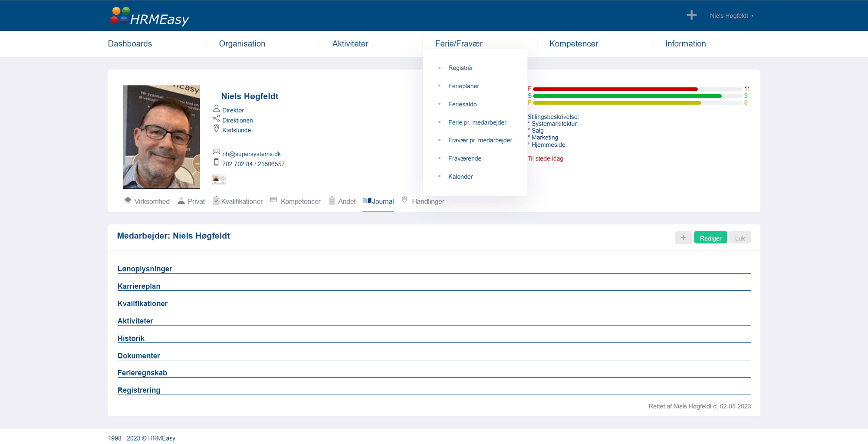Expand the Aktiviteter journal section

pos(434,321)
